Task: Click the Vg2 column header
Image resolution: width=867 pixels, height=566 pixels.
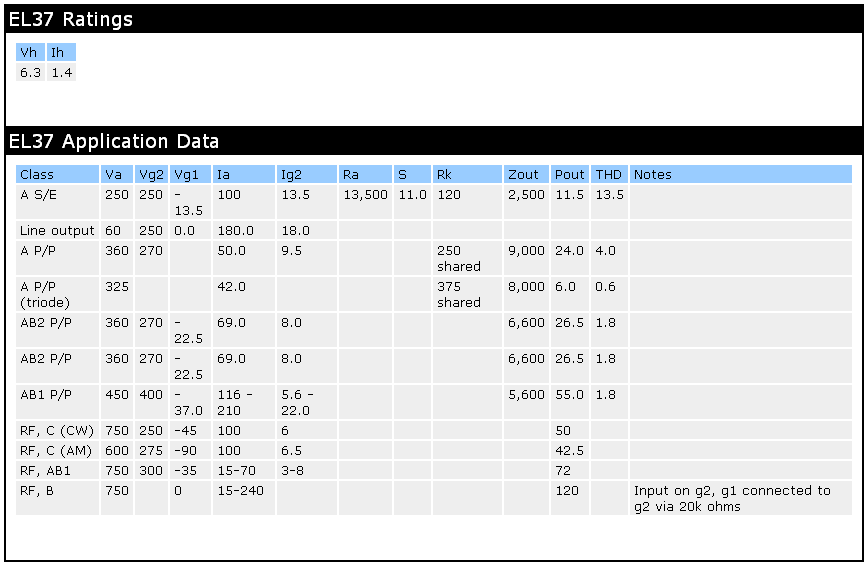Action: coord(152,175)
